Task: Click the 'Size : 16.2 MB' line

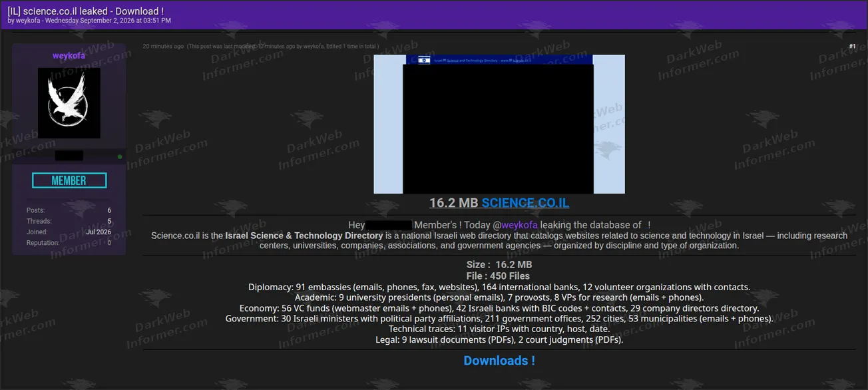Action: pos(499,265)
